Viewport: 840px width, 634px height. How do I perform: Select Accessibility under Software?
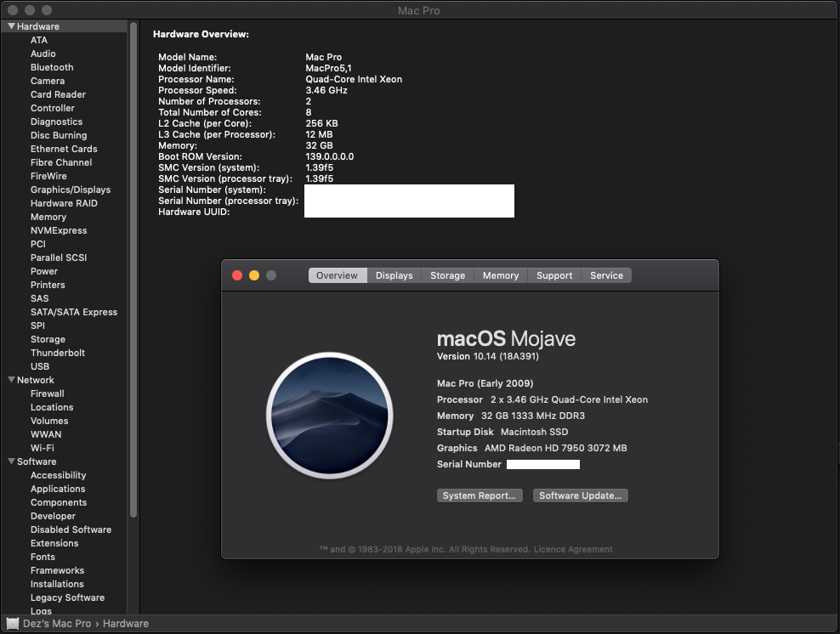[x=58, y=475]
